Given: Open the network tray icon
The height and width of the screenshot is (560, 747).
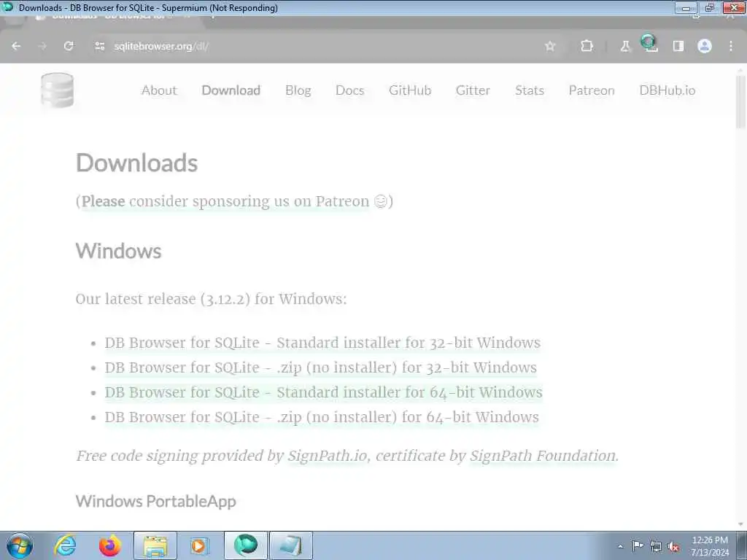Looking at the screenshot, I should [656, 547].
